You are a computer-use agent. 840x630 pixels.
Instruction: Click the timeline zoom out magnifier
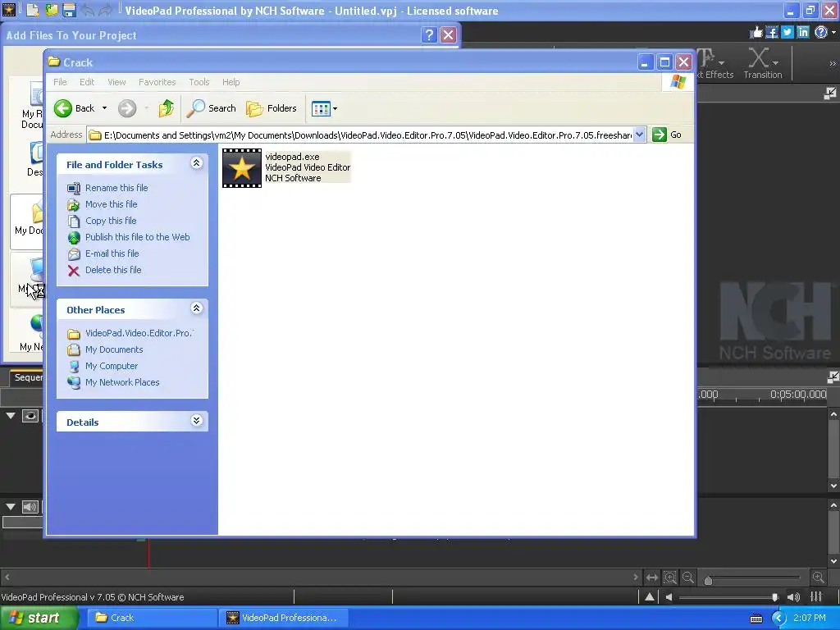688,577
